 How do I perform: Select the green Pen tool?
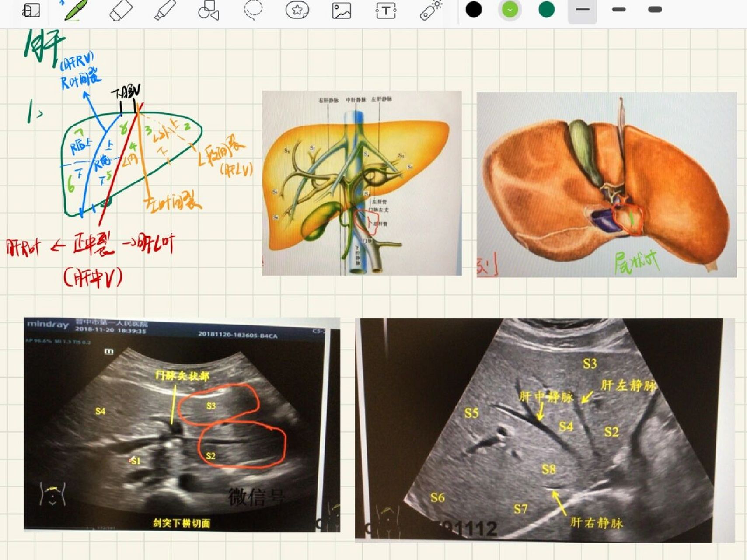tap(76, 10)
